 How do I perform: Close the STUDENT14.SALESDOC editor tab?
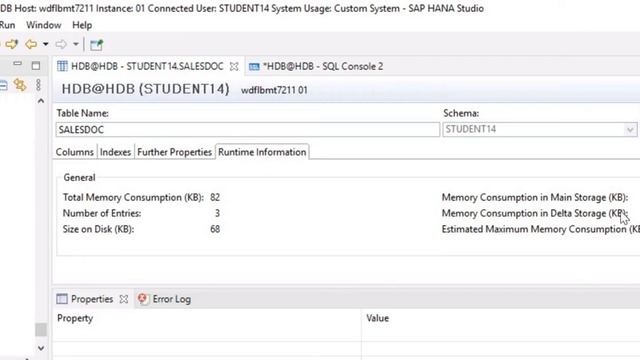click(x=234, y=66)
